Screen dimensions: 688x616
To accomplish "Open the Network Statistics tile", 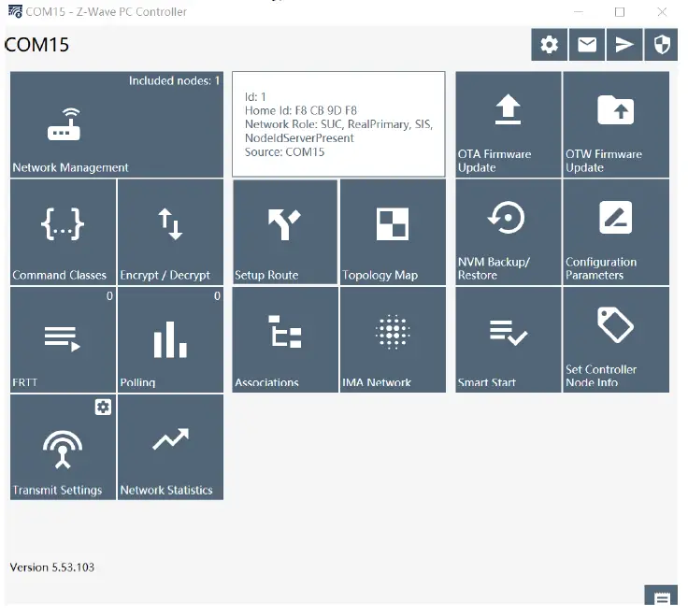I will [x=171, y=447].
